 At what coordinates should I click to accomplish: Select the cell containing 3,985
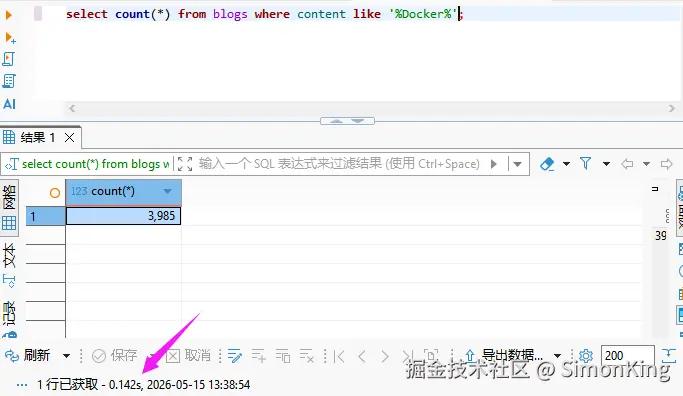123,216
